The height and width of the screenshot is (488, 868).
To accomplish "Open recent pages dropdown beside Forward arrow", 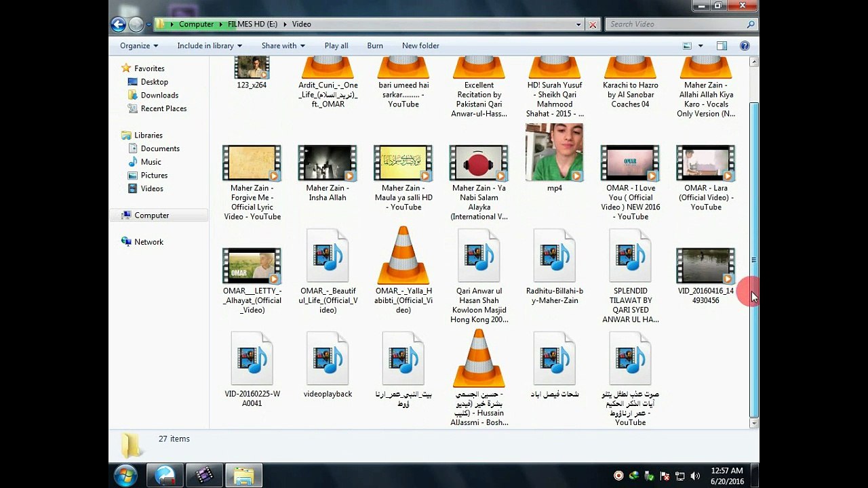I will (149, 25).
